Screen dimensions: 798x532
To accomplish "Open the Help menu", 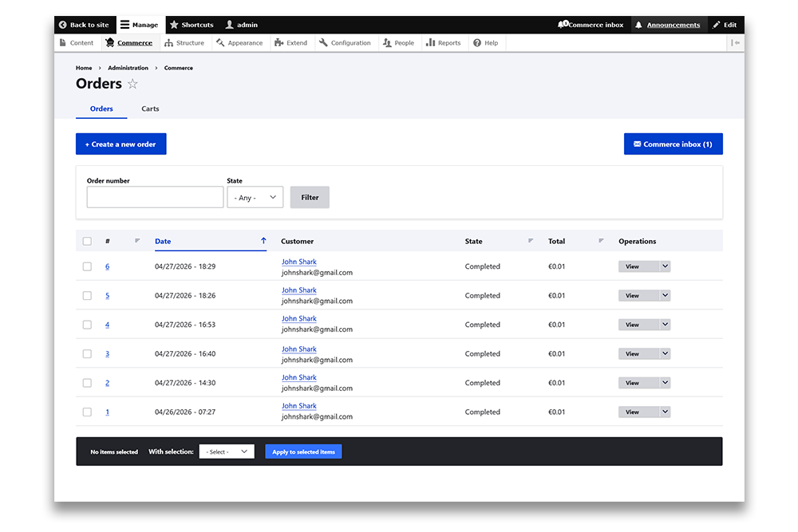I will coord(485,43).
